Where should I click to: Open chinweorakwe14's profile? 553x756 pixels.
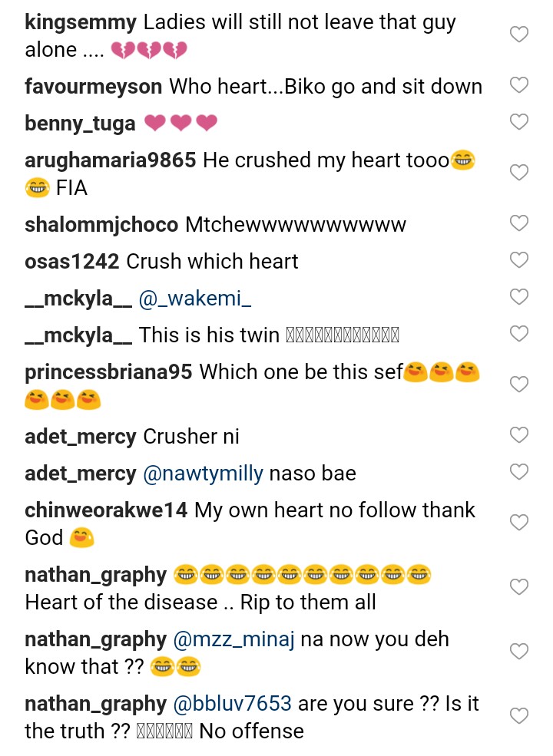point(106,510)
